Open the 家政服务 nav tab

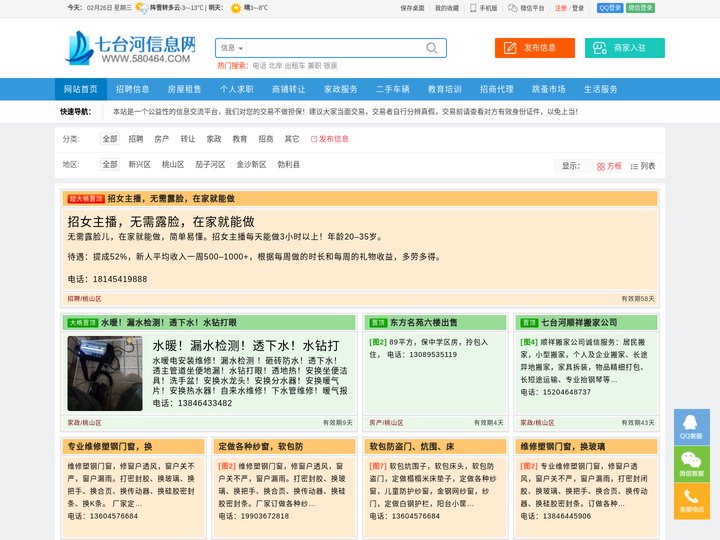coord(340,89)
